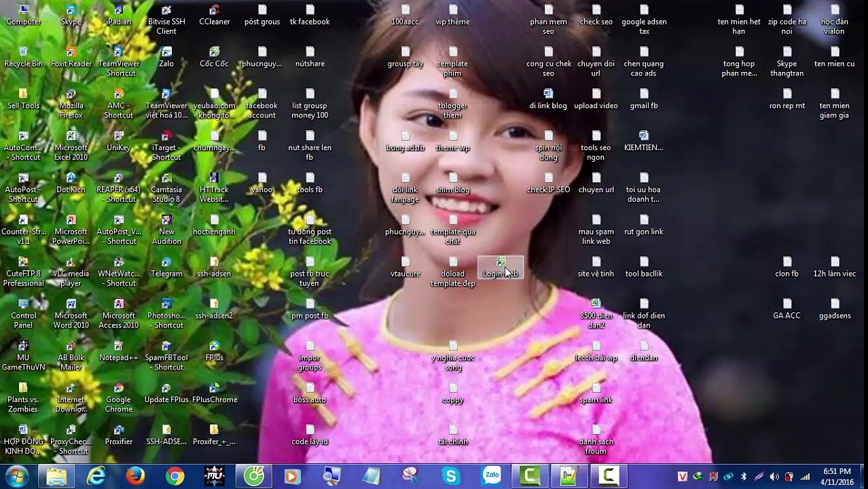Image resolution: width=868 pixels, height=489 pixels.
Task: Open the iPadian desktop shortcut
Action: 119,16
